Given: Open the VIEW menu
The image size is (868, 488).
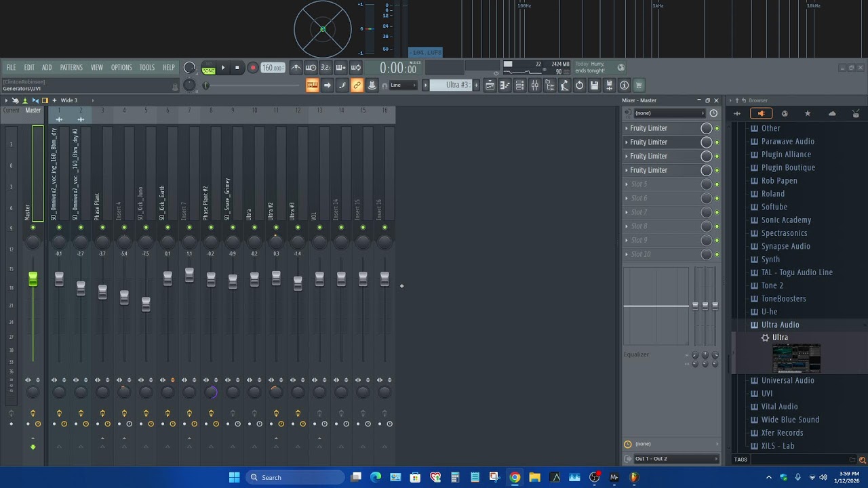Looking at the screenshot, I should click(97, 68).
